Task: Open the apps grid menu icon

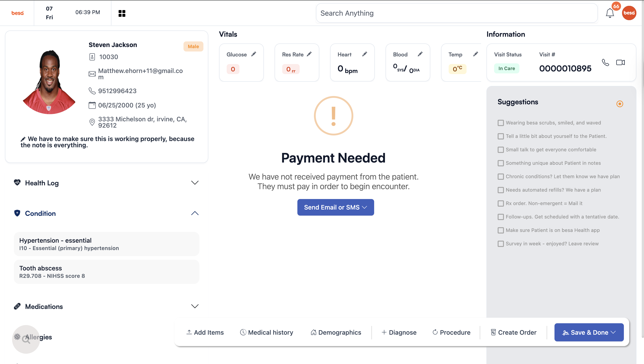Action: [122, 13]
